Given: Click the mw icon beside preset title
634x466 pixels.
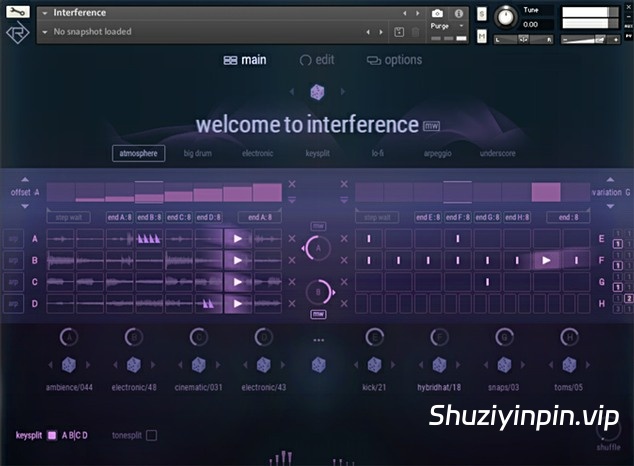Looking at the screenshot, I should (x=431, y=126).
